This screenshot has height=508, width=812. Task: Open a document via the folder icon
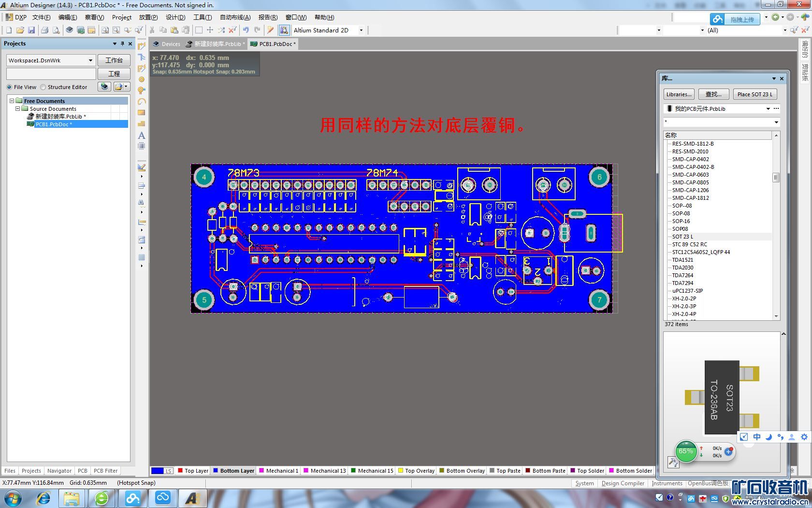coord(20,30)
